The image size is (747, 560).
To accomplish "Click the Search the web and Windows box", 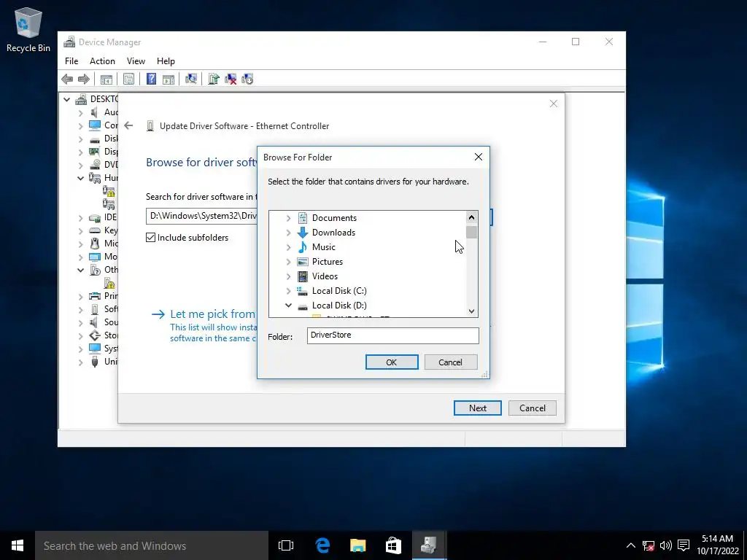I will [152, 545].
